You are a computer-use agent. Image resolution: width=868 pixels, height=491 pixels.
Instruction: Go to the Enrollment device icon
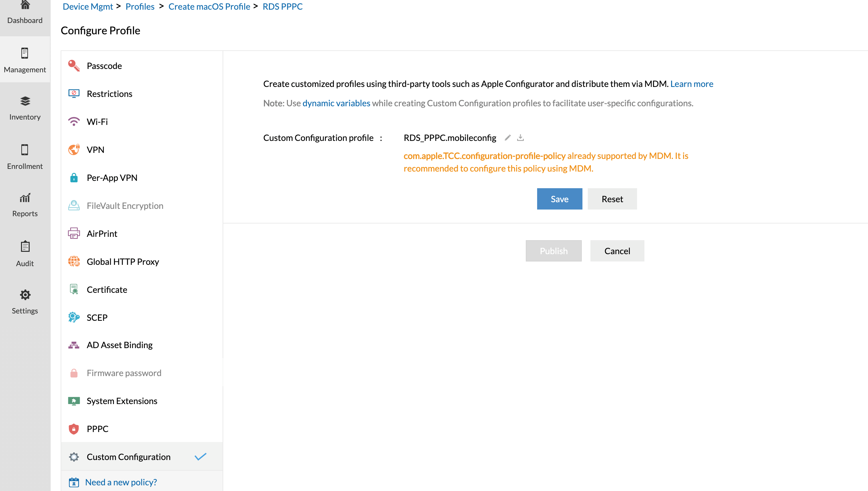25,150
